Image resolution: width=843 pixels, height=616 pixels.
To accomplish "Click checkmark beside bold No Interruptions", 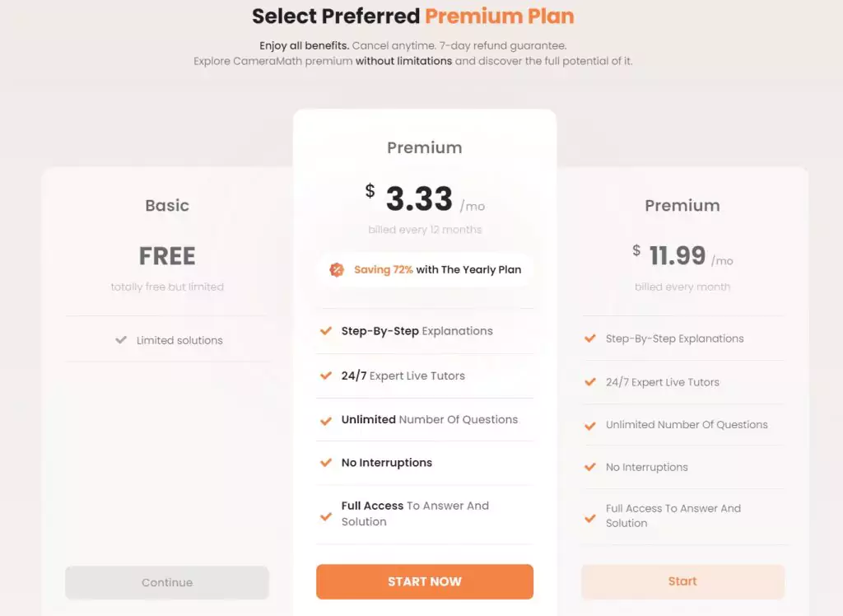I will point(326,463).
